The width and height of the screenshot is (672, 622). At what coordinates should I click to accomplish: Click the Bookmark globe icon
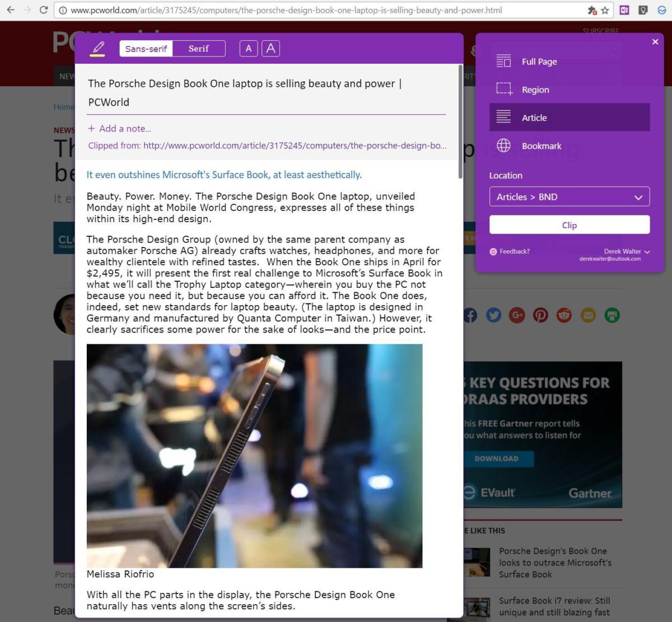tap(503, 146)
